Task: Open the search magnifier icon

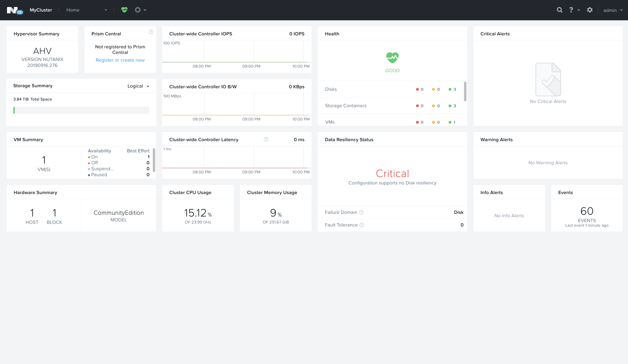Action: [x=559, y=10]
